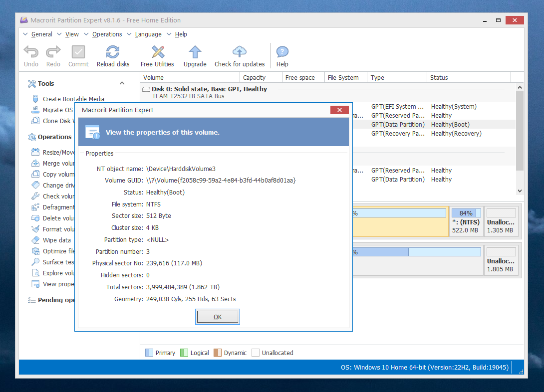Click the Unallocated legend color swatch
The image size is (544, 392).
click(x=256, y=353)
